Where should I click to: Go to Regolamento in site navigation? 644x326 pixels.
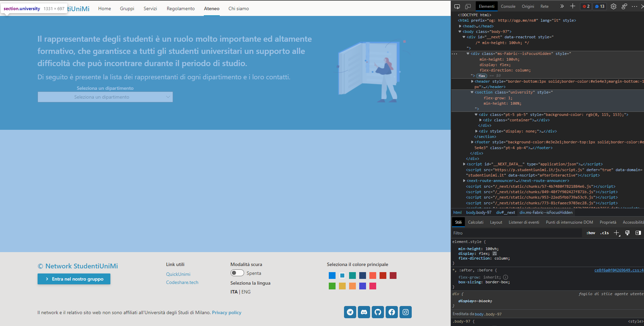click(x=181, y=8)
